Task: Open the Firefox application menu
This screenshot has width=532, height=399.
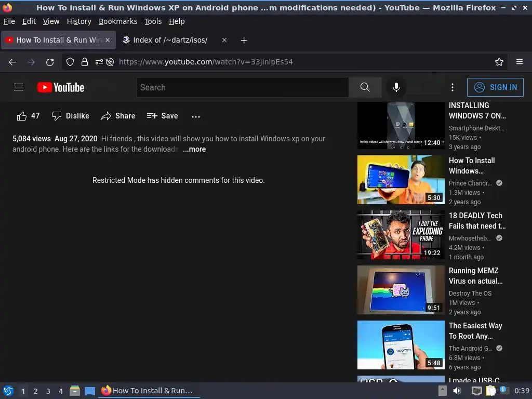Action: [520, 62]
